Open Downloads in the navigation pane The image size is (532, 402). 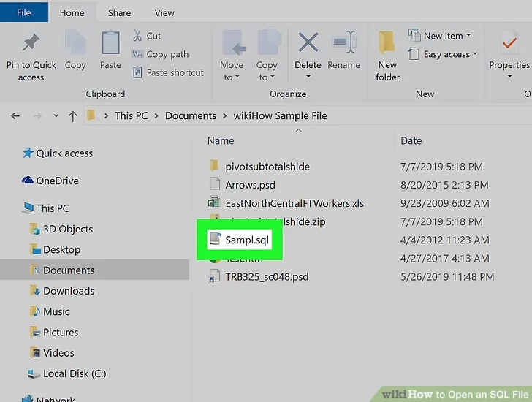tap(68, 291)
